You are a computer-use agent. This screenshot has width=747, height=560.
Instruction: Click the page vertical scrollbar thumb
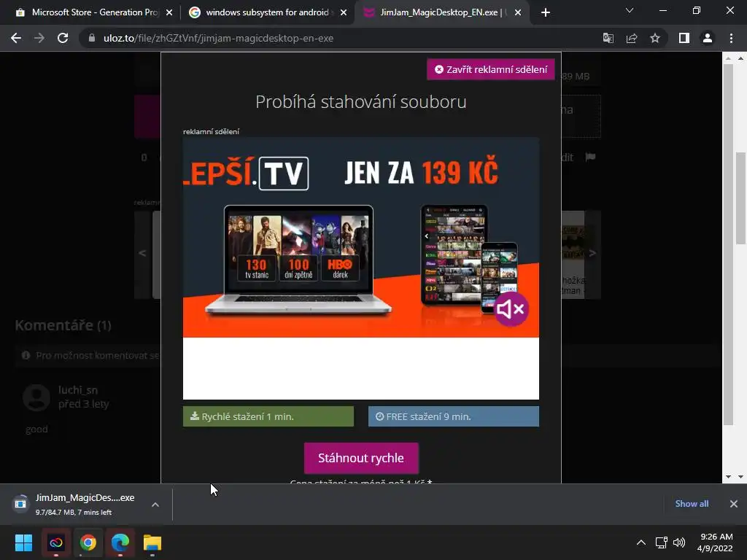coord(740,198)
